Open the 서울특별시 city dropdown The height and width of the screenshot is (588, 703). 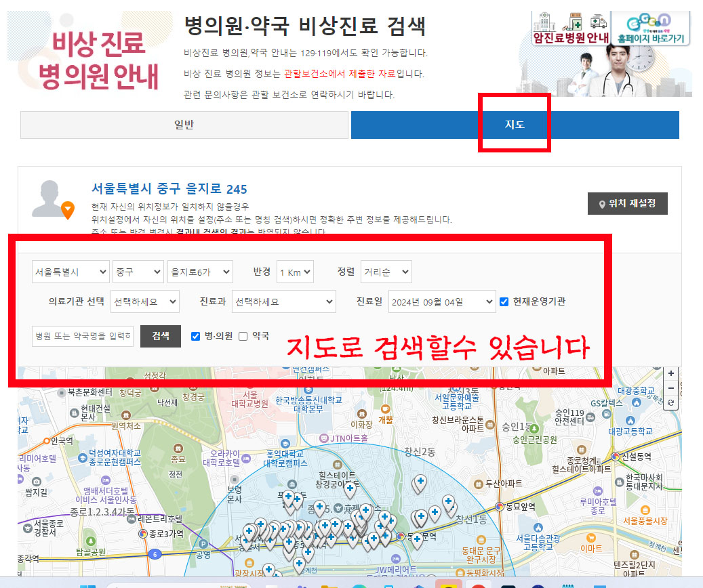point(71,272)
